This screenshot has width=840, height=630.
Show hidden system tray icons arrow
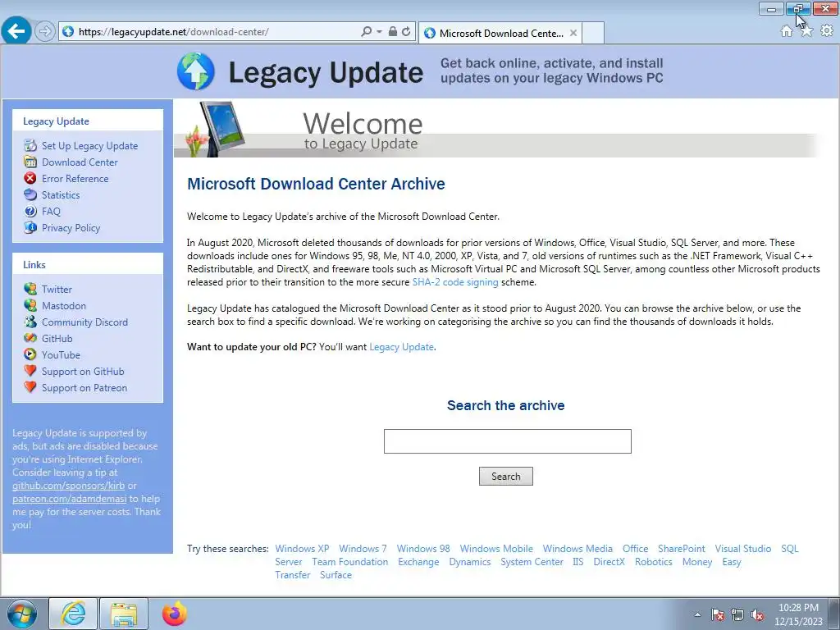tap(697, 614)
